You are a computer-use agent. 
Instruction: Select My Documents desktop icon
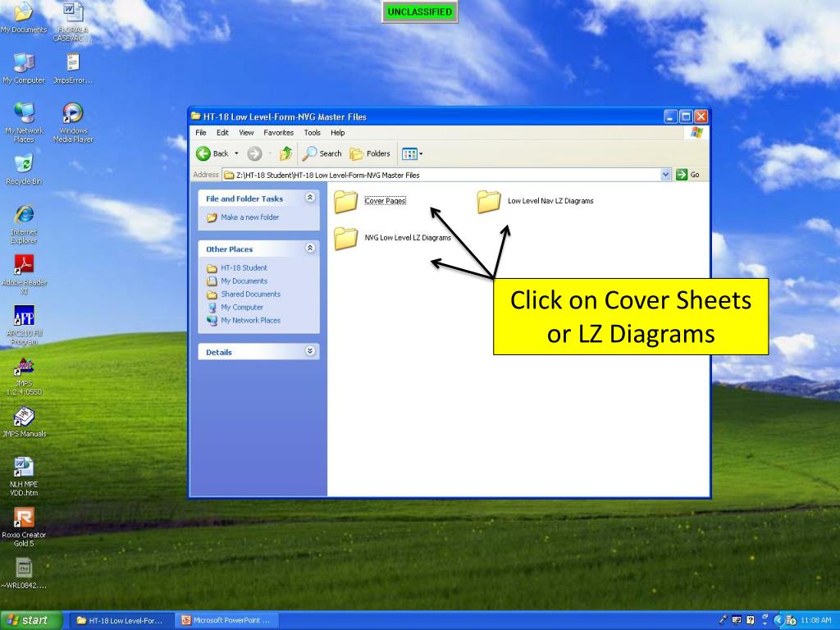(24, 17)
